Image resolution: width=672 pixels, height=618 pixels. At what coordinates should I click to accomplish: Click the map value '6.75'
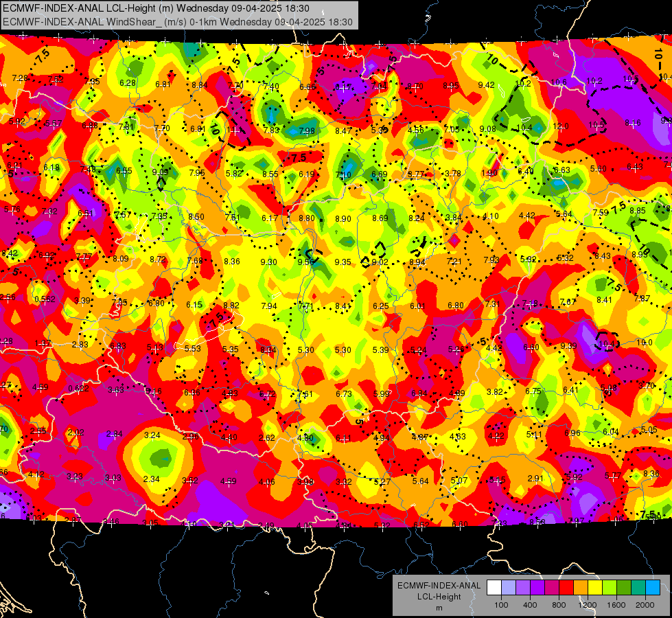tap(533, 391)
